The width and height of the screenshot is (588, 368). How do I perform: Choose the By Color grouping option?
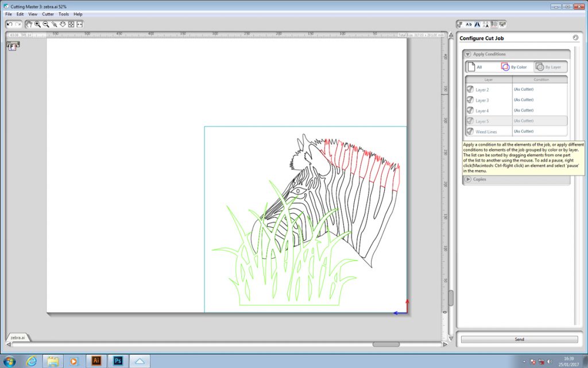[514, 67]
